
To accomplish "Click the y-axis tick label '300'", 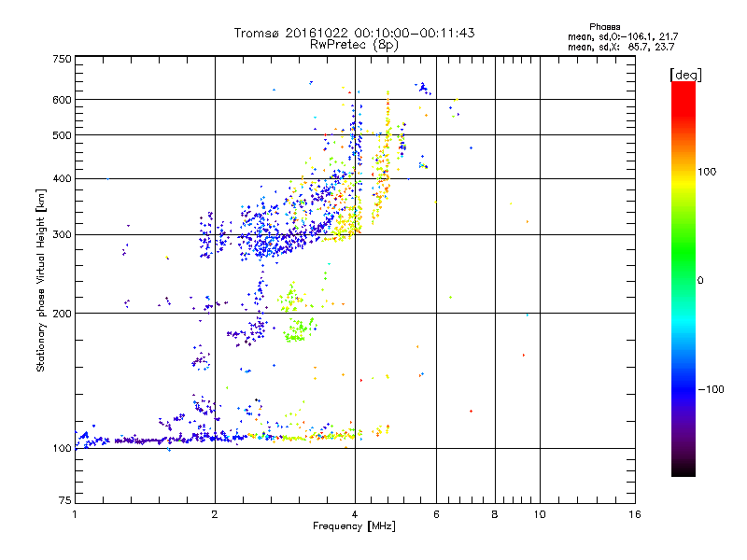I will (63, 235).
